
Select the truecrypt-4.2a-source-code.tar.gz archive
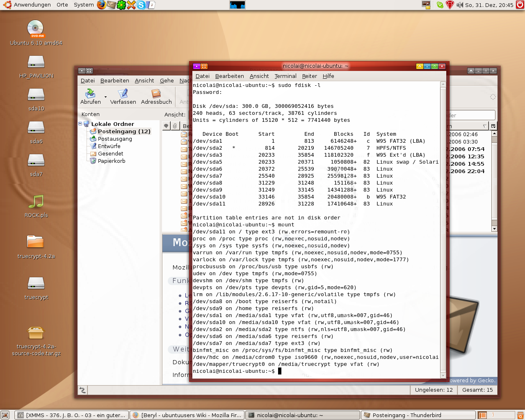pyautogui.click(x=36, y=341)
